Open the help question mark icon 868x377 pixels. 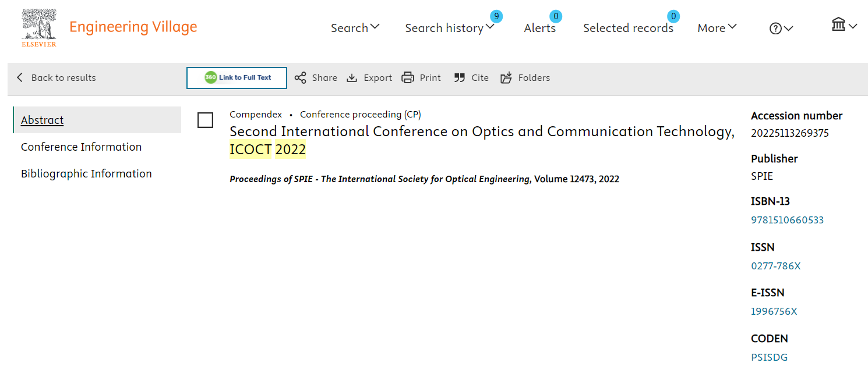tap(775, 29)
